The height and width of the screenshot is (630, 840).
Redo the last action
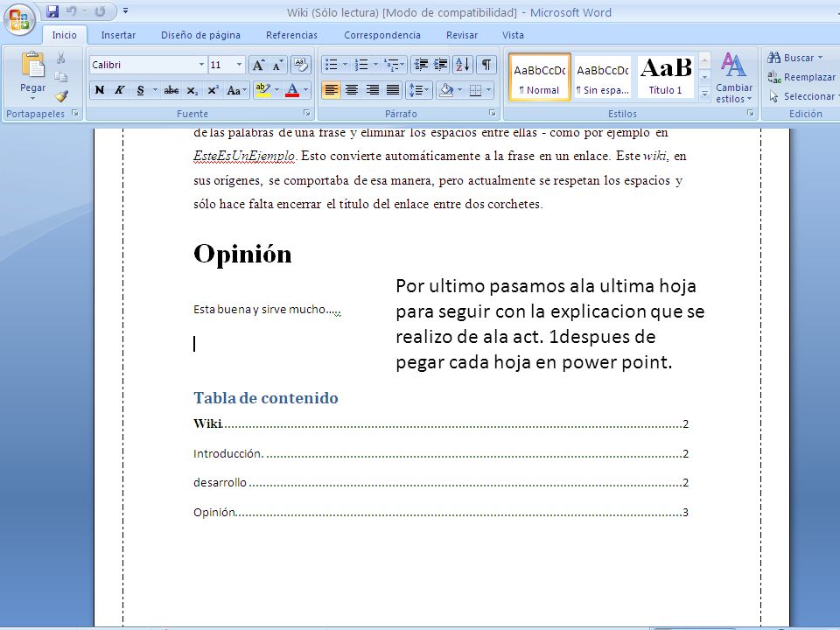pyautogui.click(x=100, y=11)
